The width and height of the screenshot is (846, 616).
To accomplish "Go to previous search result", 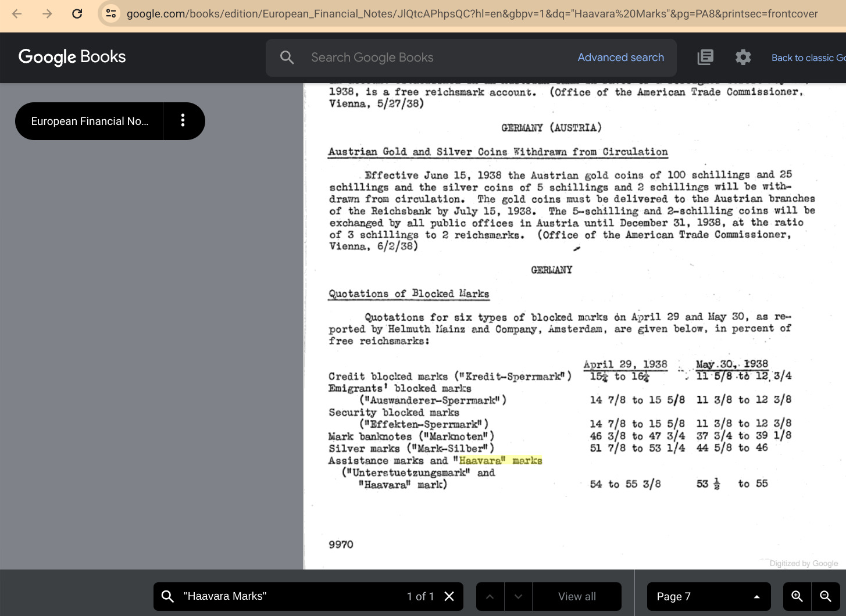I will click(x=490, y=596).
